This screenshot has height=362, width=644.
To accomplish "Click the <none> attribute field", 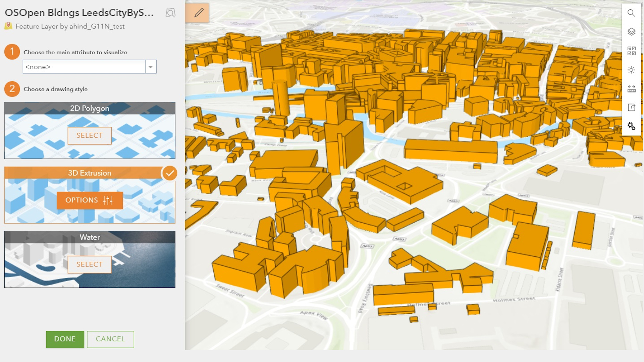I will [84, 67].
